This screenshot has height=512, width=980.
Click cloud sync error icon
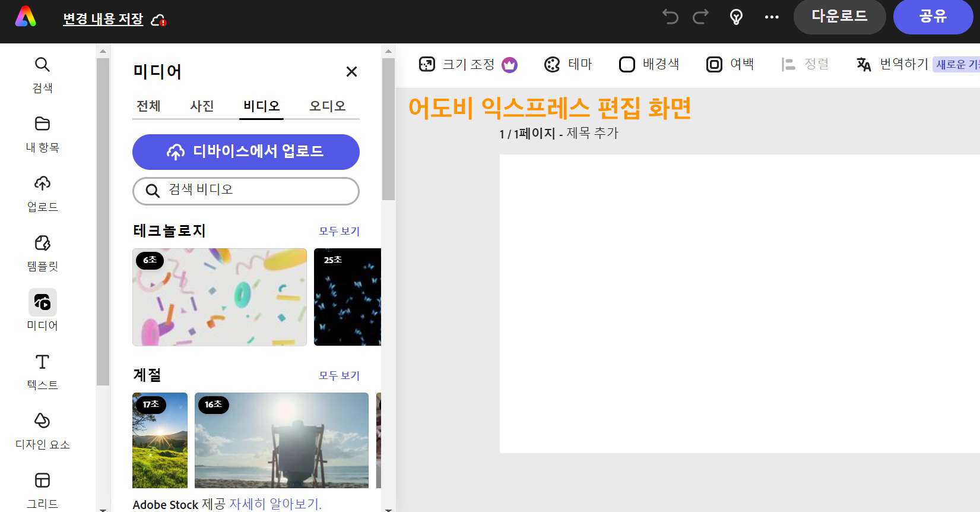[158, 20]
